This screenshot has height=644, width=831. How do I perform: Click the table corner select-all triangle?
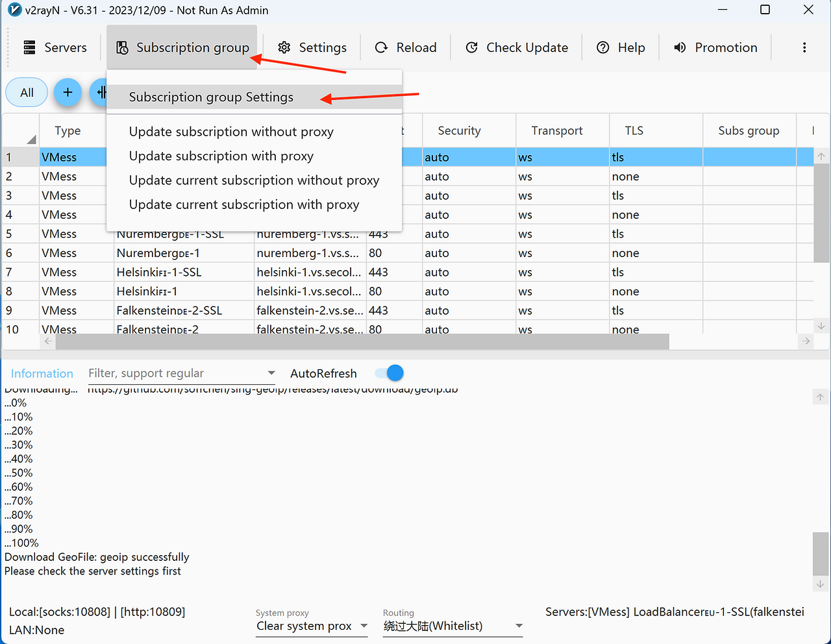pos(31,140)
